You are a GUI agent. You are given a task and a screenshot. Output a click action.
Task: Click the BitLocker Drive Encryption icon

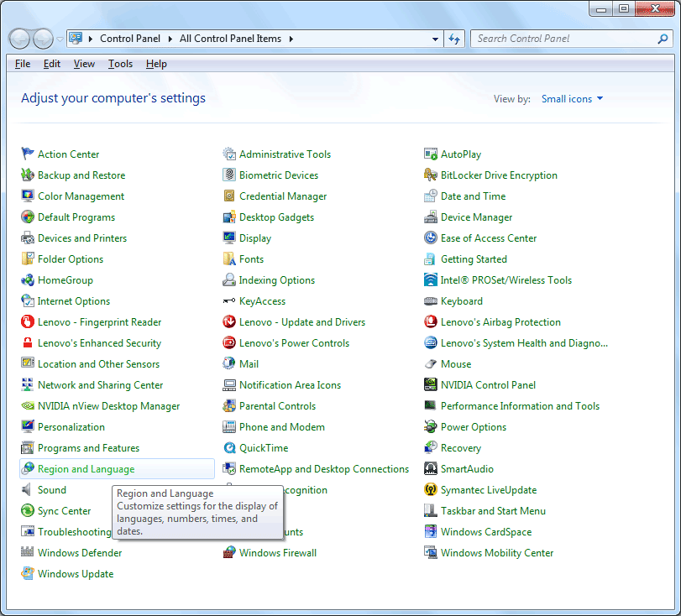click(431, 175)
